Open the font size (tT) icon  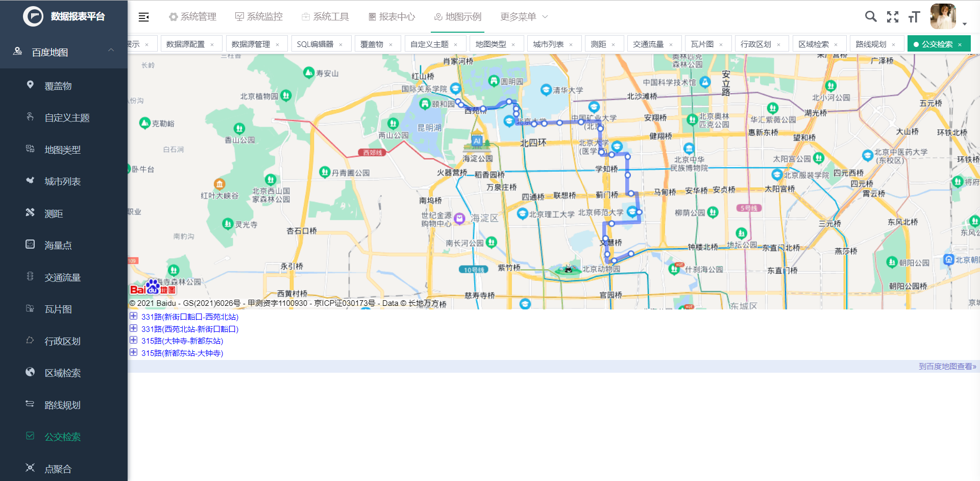point(914,16)
